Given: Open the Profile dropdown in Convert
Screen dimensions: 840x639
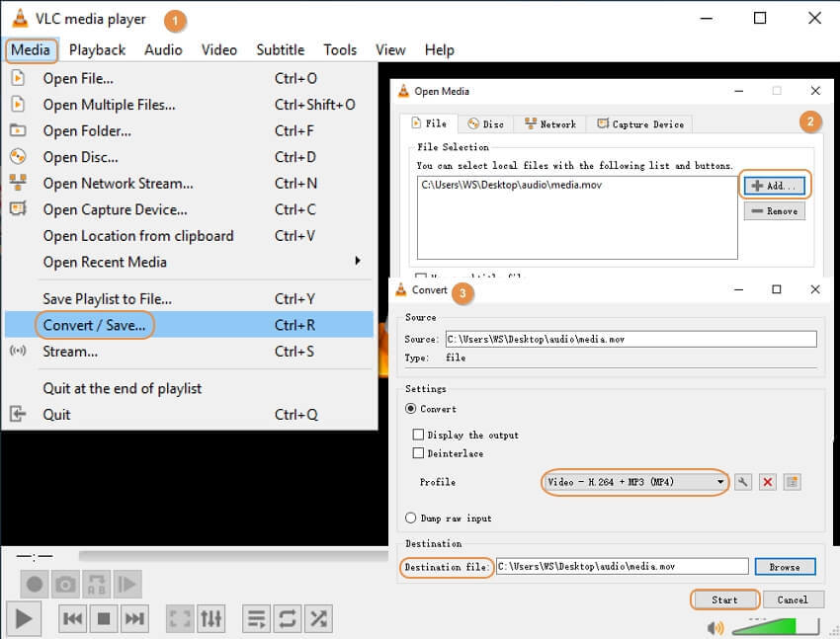Looking at the screenshot, I should point(634,482).
